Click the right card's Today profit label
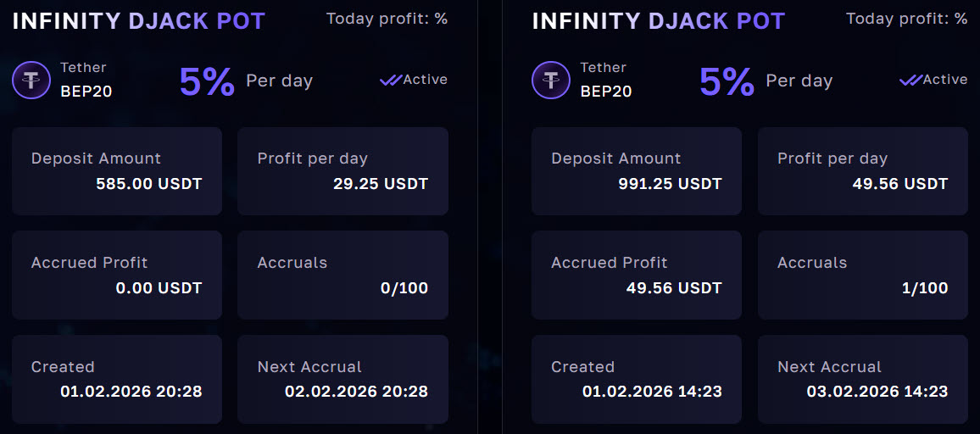980x434 pixels. 906,19
